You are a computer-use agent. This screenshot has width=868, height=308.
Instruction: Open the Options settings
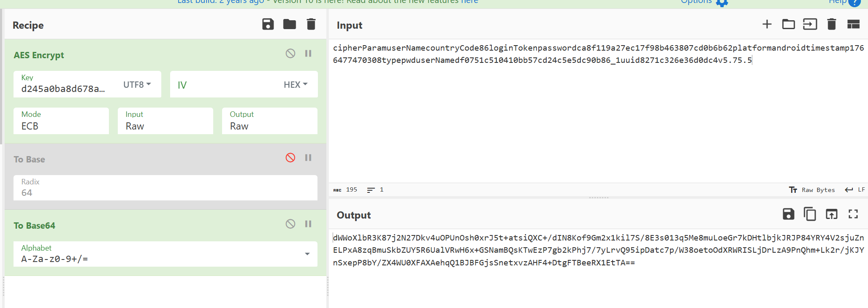tap(722, 3)
